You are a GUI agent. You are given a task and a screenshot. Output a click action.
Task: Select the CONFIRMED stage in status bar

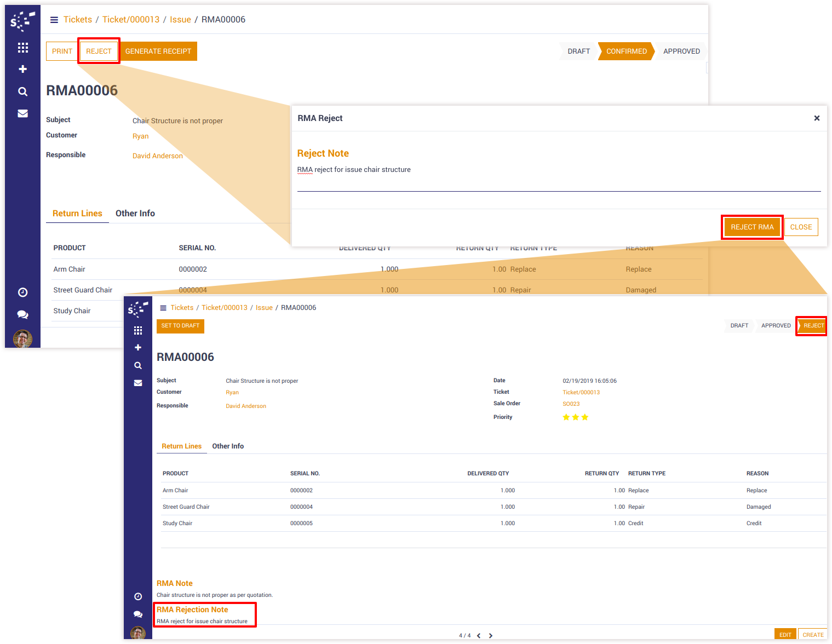[626, 51]
